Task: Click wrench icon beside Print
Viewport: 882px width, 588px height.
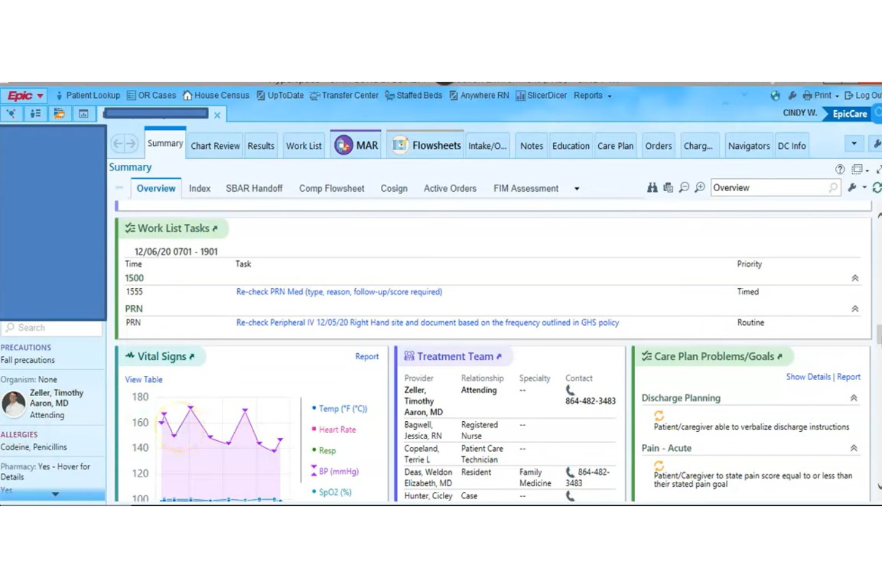Action: pos(792,95)
